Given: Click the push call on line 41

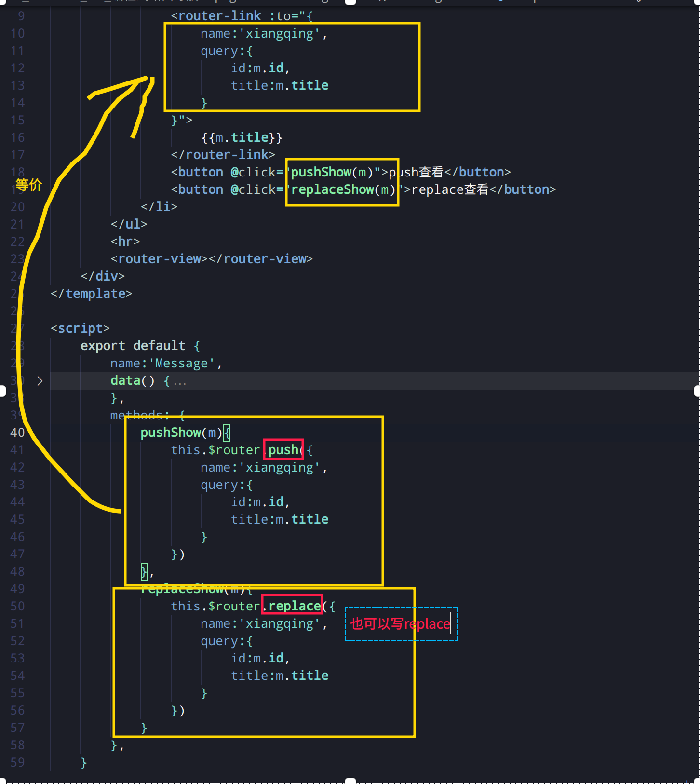Looking at the screenshot, I should point(283,450).
